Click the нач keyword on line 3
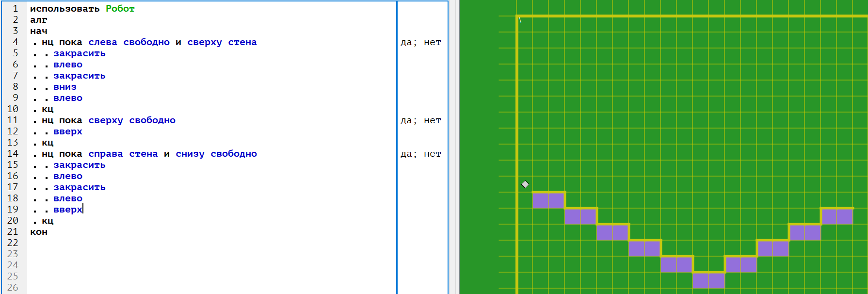 click(x=39, y=31)
